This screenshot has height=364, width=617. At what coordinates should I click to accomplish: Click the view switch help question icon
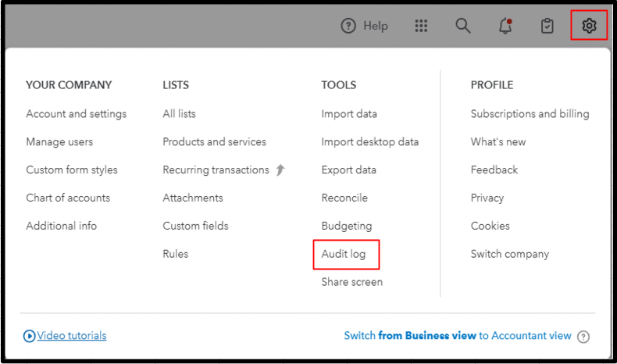pyautogui.click(x=583, y=337)
